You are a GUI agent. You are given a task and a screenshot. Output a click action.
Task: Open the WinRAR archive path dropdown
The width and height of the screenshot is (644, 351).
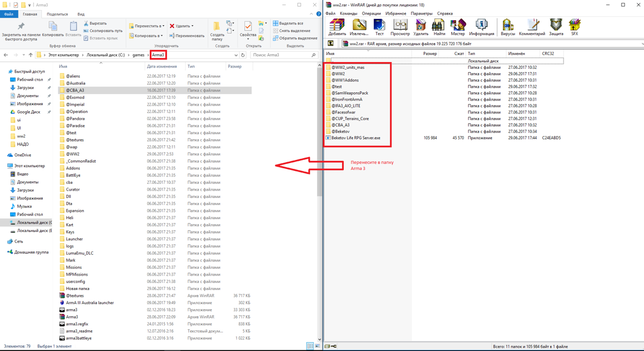[x=642, y=44]
